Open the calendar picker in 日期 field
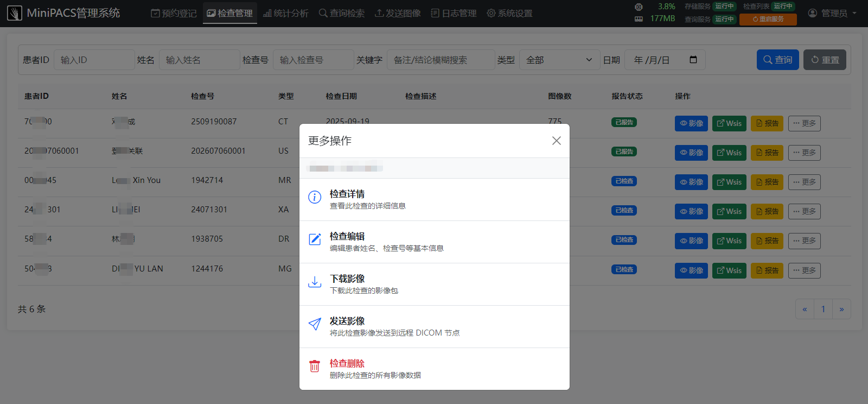Image resolution: width=868 pixels, height=404 pixels. (693, 60)
